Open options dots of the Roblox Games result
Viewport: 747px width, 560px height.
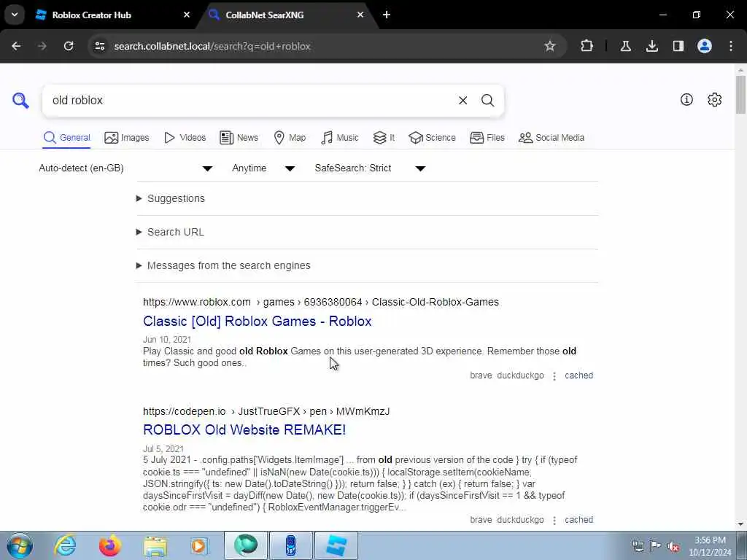pyautogui.click(x=554, y=376)
